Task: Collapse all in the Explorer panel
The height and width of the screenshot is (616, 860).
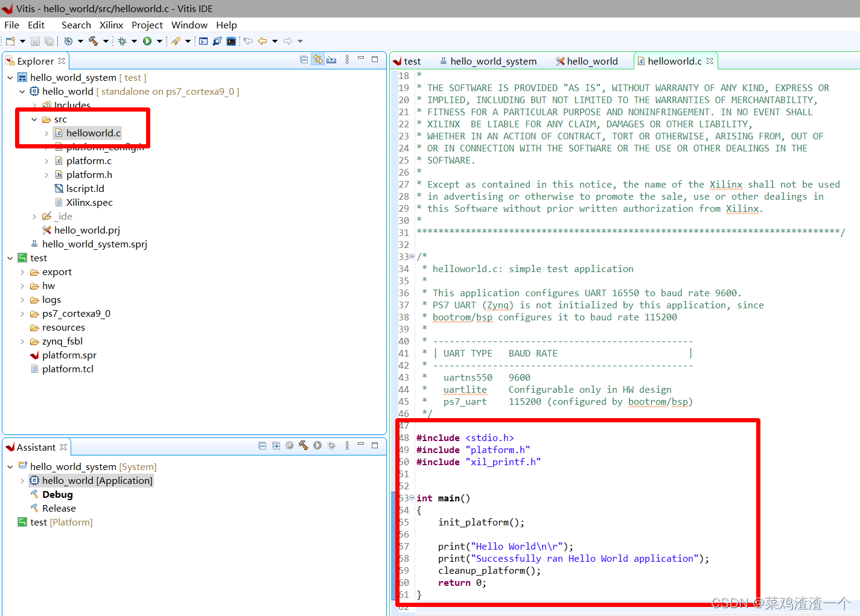Action: pyautogui.click(x=304, y=59)
